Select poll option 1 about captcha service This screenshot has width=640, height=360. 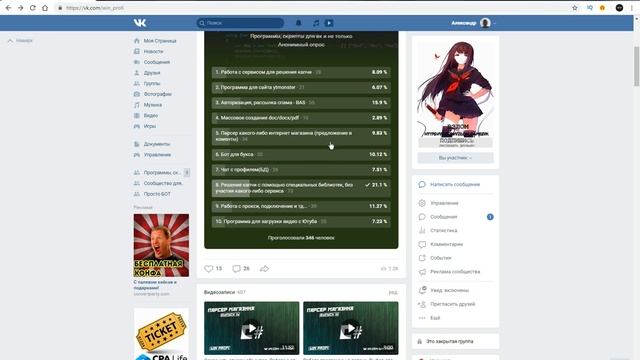[x=301, y=72]
